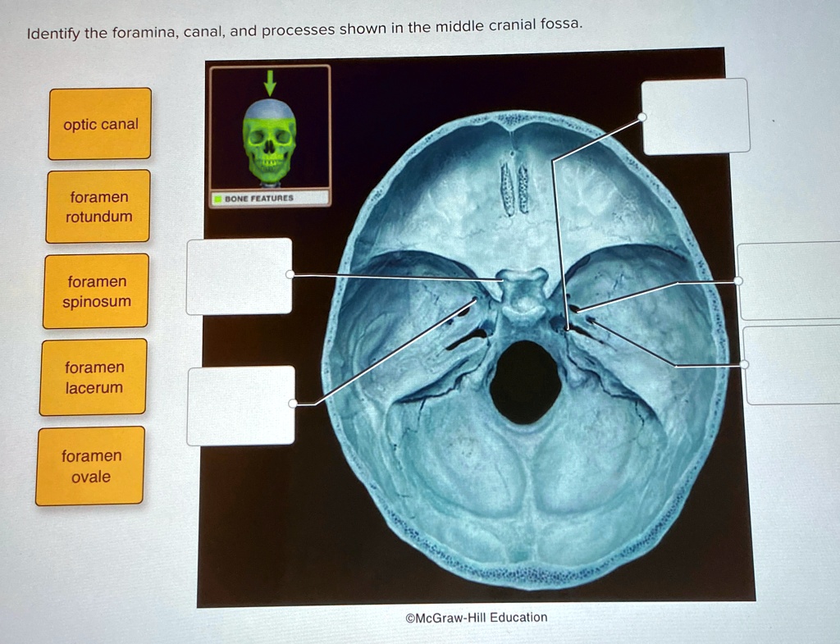
Task: Click the BONE FEATURES legend bar
Action: [x=271, y=197]
